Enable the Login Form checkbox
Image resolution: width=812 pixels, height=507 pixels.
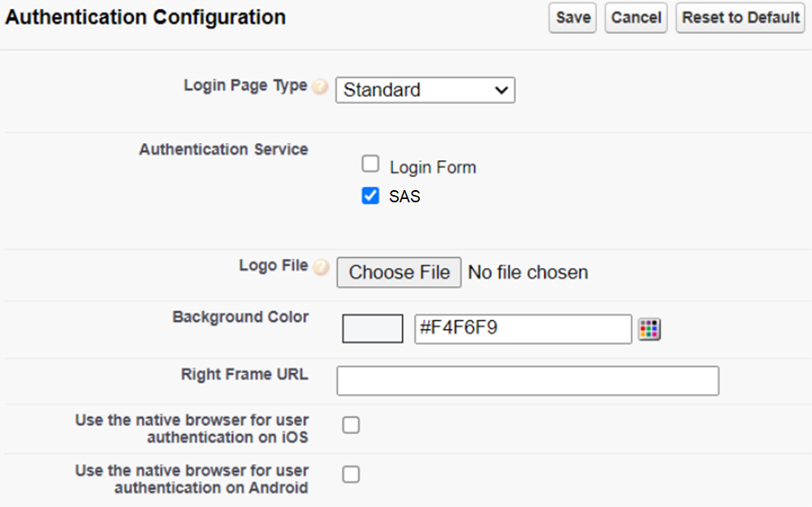(370, 165)
